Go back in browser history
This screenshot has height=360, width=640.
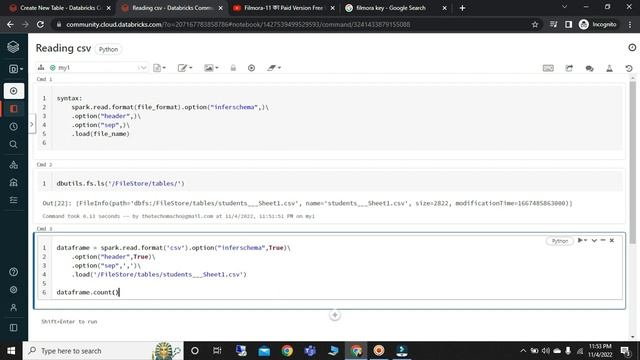[x=10, y=24]
